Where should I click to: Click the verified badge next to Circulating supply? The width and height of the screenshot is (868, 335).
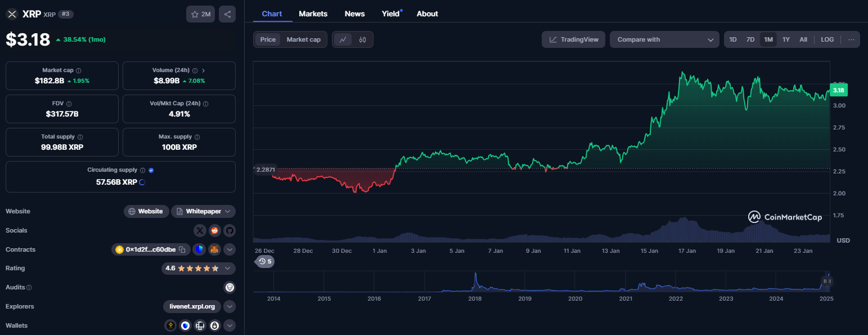(151, 170)
